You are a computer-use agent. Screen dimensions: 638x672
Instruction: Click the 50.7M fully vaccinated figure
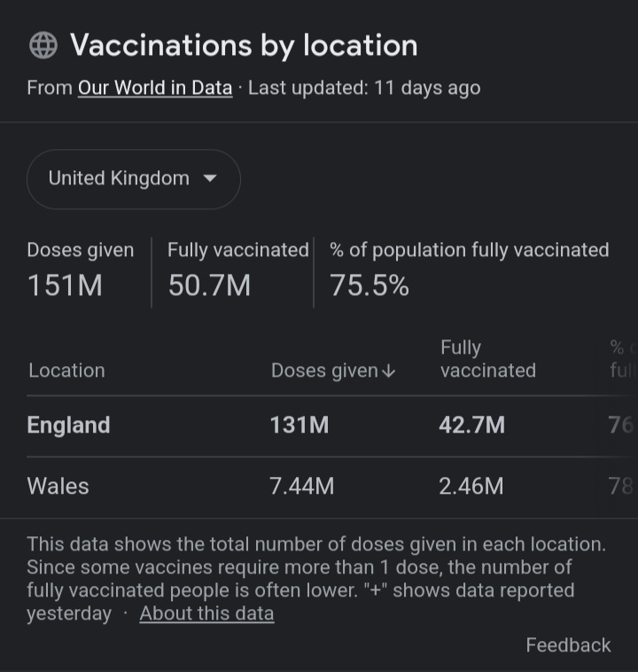coord(209,285)
